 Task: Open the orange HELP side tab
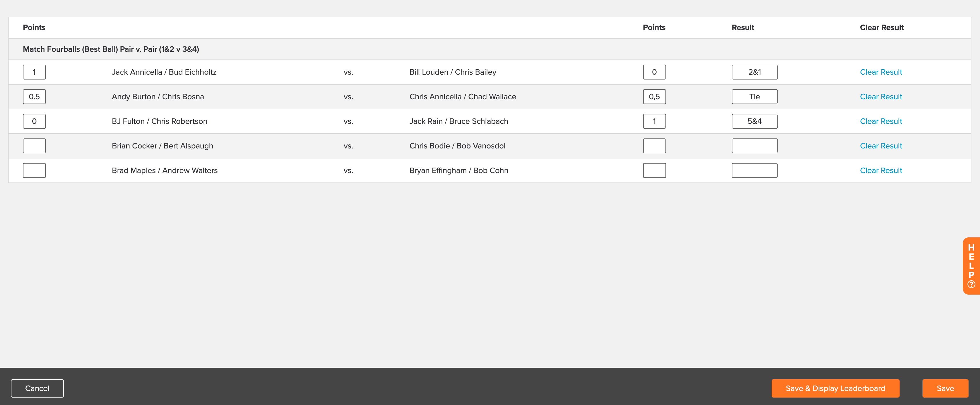971,266
